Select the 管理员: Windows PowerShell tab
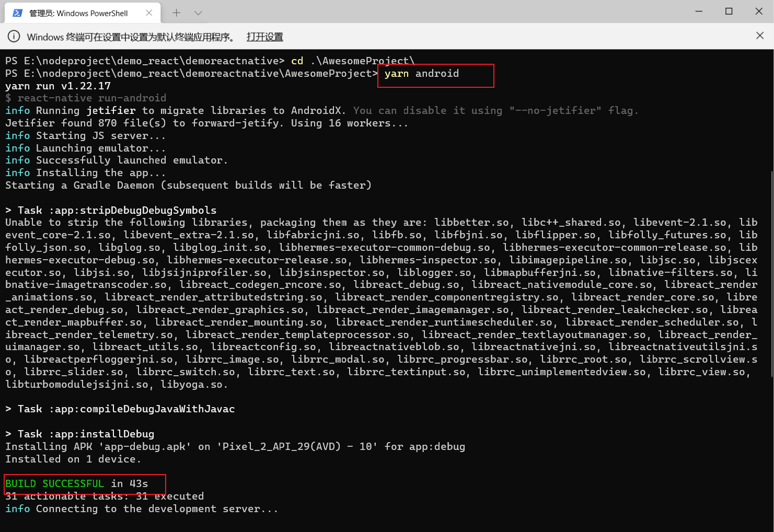 pyautogui.click(x=78, y=13)
